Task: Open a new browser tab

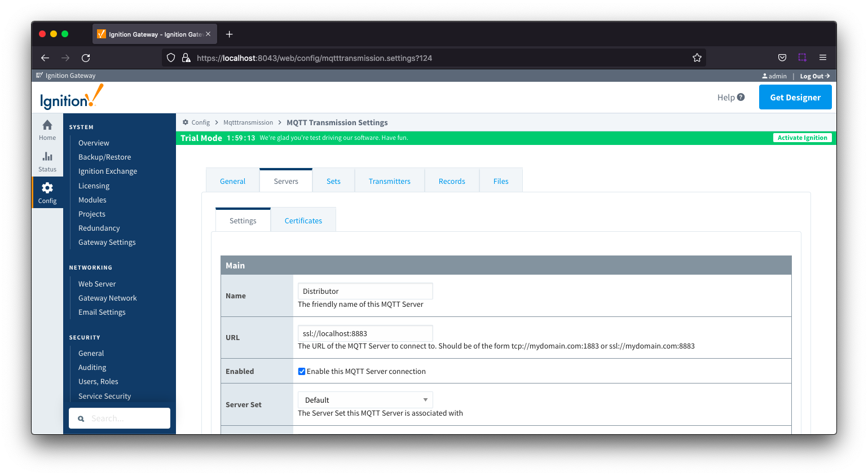Action: 230,34
